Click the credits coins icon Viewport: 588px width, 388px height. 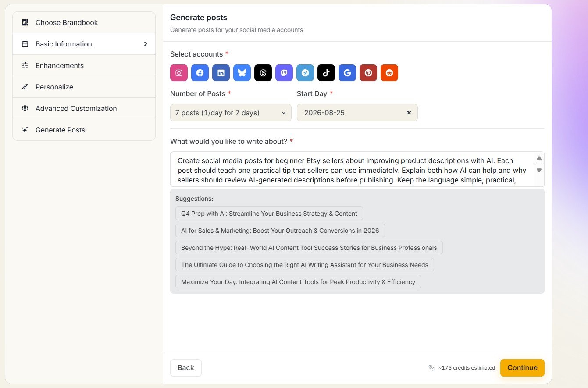pos(431,368)
